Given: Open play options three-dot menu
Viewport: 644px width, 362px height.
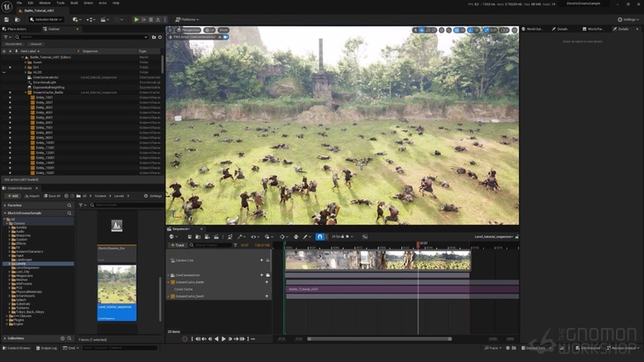Looking at the screenshot, I should click(165, 19).
